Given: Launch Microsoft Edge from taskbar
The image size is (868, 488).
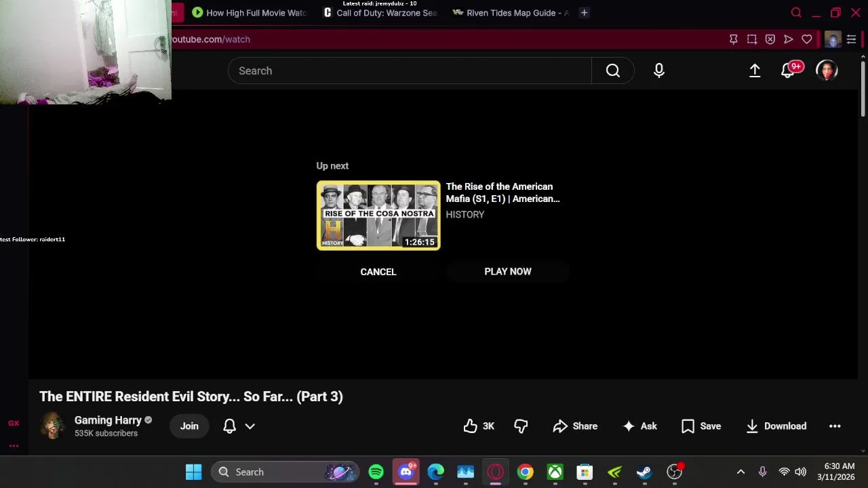Looking at the screenshot, I should [x=435, y=472].
